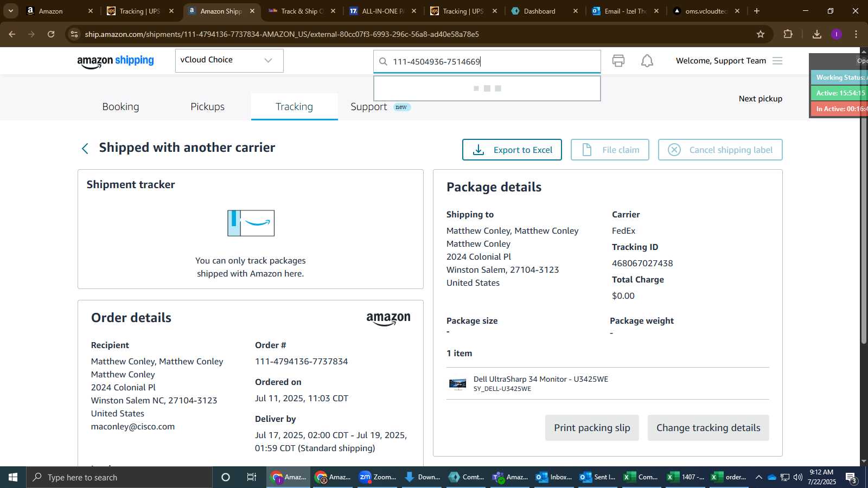Click the package illustration in Shipment tracker
868x488 pixels.
point(251,223)
